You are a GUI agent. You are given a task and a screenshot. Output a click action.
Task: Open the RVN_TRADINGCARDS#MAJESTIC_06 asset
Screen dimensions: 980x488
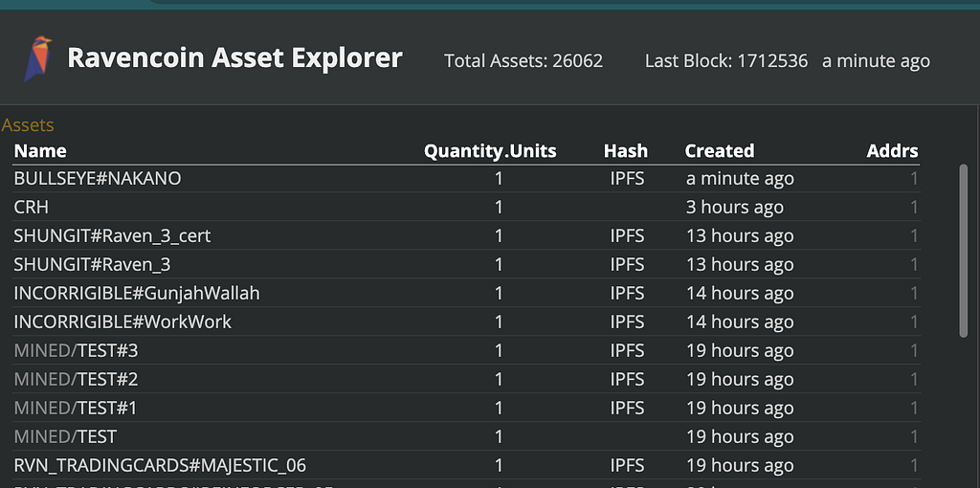pyautogui.click(x=160, y=465)
